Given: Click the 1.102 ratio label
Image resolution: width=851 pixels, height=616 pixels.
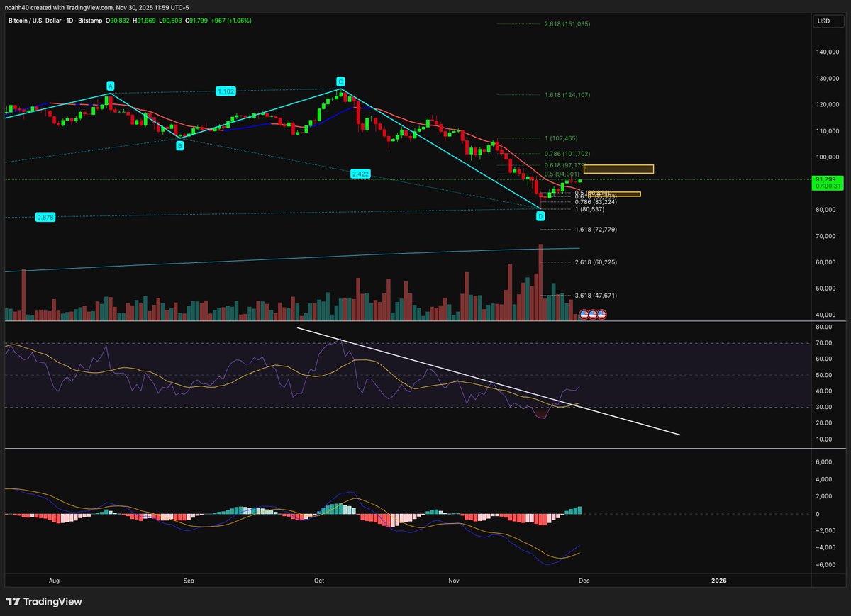Looking at the screenshot, I should coord(226,91).
